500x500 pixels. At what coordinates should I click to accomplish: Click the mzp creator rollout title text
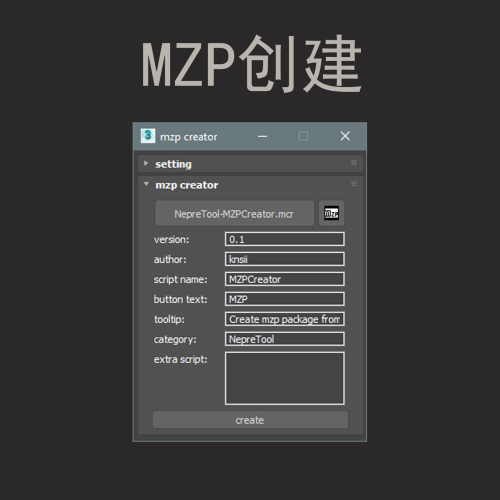point(187,185)
